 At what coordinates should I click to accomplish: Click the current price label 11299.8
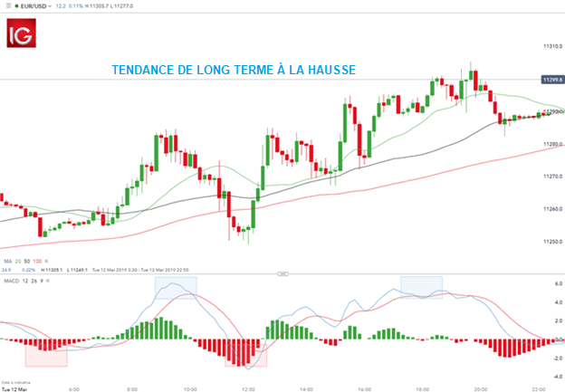point(552,80)
